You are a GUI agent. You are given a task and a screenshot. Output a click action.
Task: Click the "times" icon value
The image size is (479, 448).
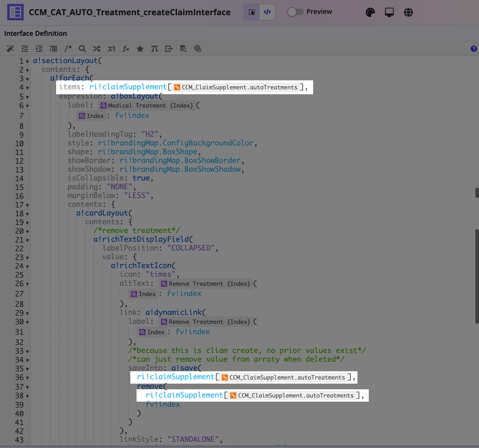coord(161,274)
